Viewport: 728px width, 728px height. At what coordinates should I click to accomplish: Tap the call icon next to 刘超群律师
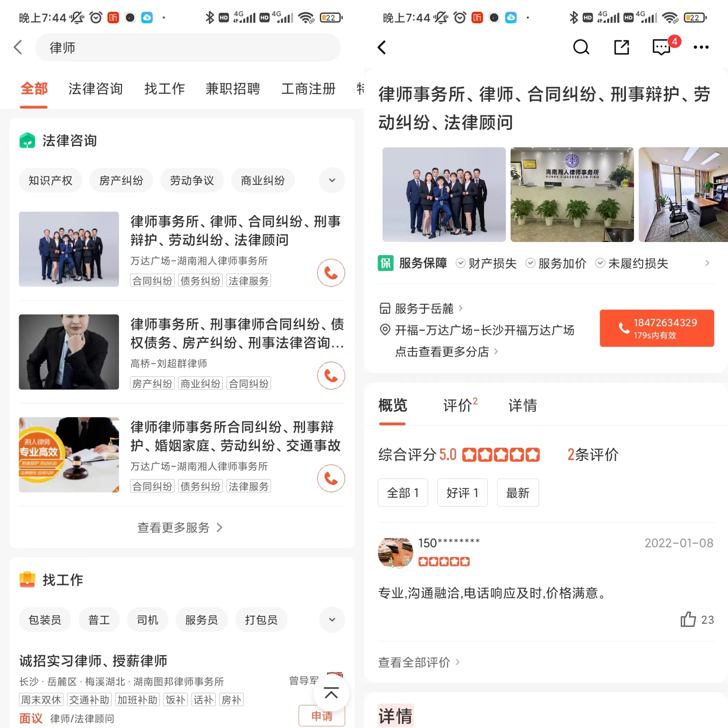[331, 376]
